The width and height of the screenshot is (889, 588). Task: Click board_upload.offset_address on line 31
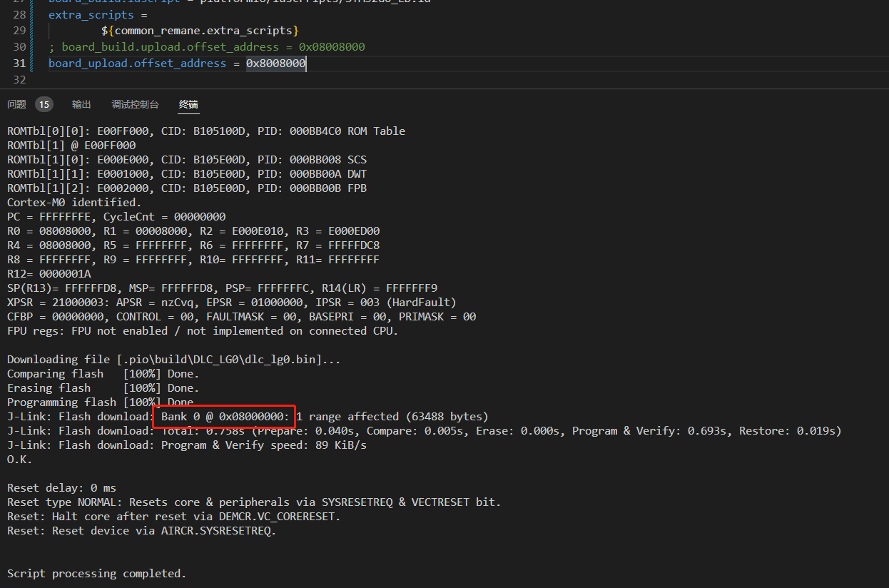pos(136,63)
